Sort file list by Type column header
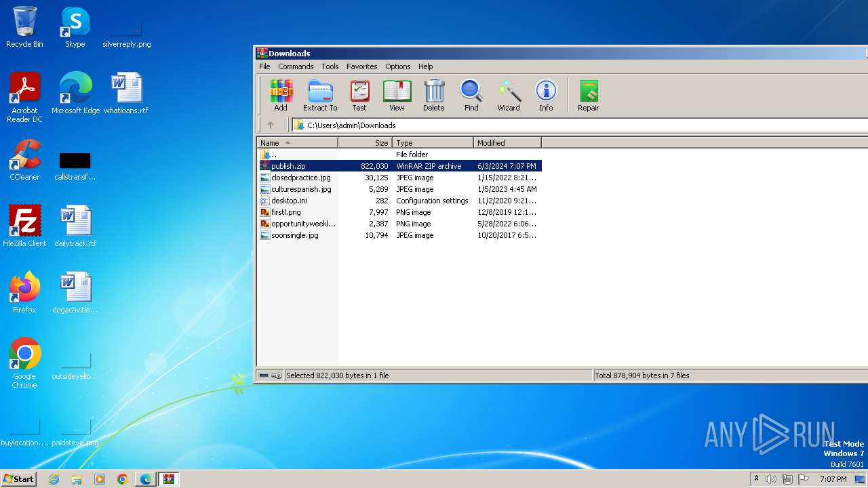The image size is (868, 488). 433,142
